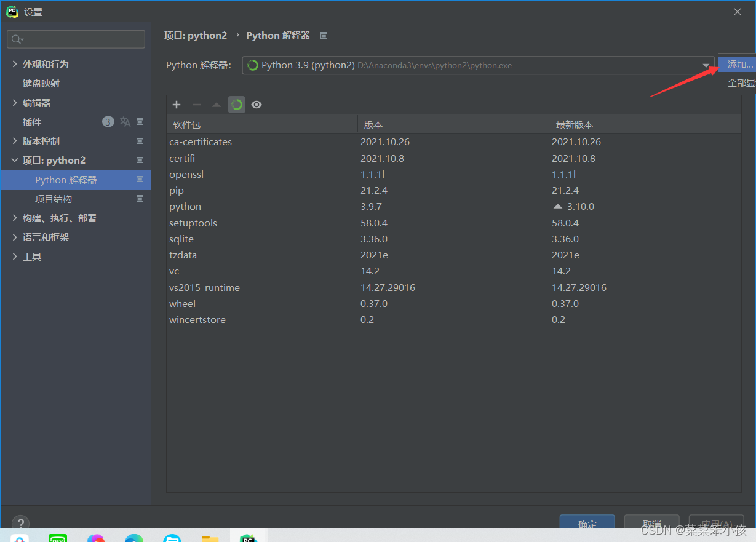The height and width of the screenshot is (542, 756).
Task: Expand the 工具 settings group
Action: click(15, 257)
